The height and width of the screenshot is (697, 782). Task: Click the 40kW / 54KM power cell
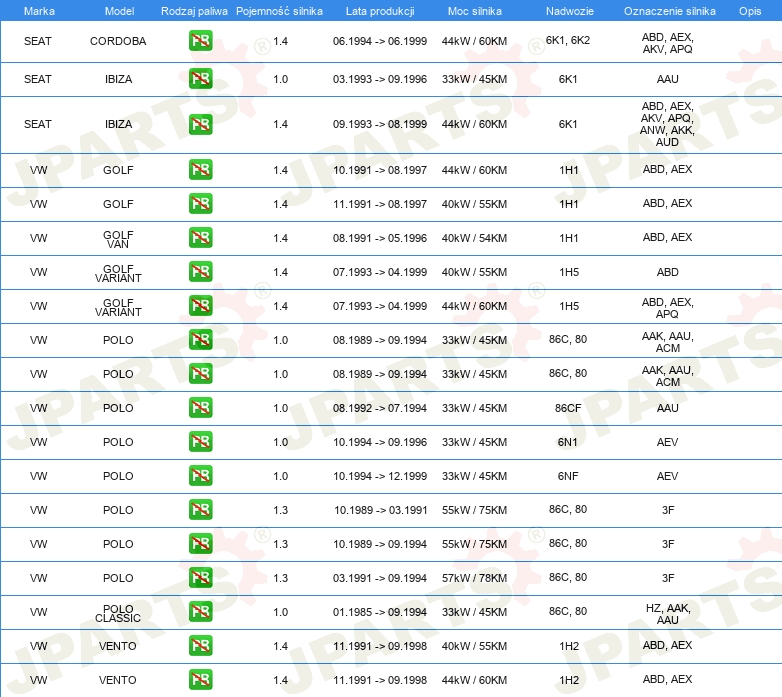(474, 238)
